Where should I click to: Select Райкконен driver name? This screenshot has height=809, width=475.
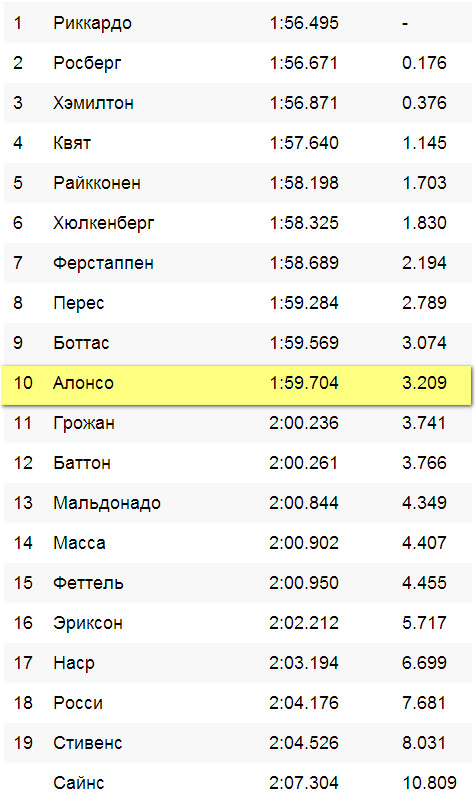tap(97, 183)
